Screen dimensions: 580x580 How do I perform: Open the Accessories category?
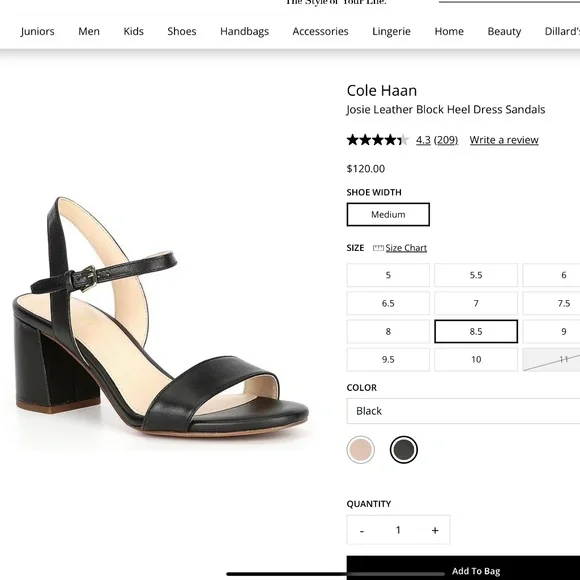click(x=320, y=31)
